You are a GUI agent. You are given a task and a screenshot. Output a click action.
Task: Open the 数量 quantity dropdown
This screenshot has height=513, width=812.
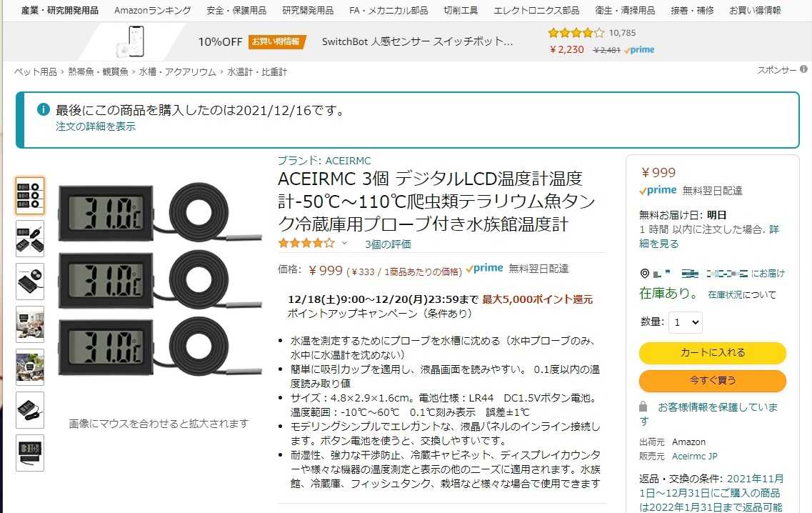pyautogui.click(x=685, y=322)
